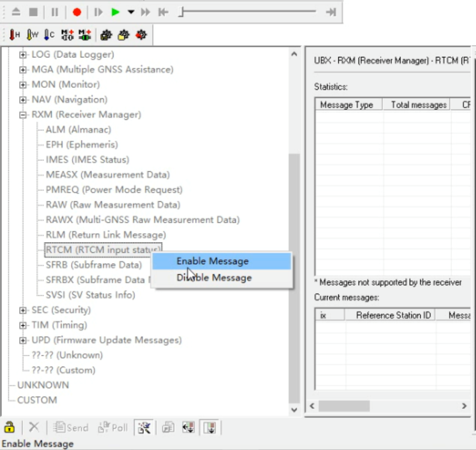Screen dimensions: 476x450
Task: Choose Disable Message from context menu
Action: click(x=214, y=278)
